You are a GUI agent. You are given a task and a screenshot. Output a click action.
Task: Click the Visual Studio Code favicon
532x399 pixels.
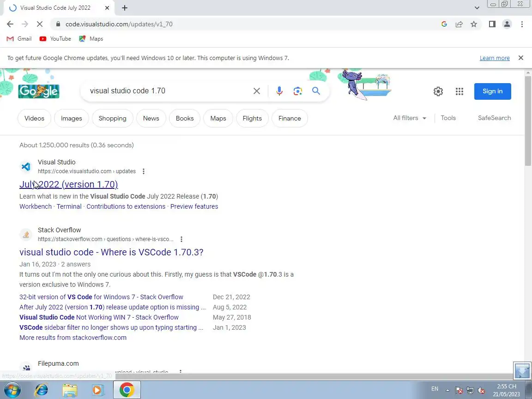(x=26, y=167)
